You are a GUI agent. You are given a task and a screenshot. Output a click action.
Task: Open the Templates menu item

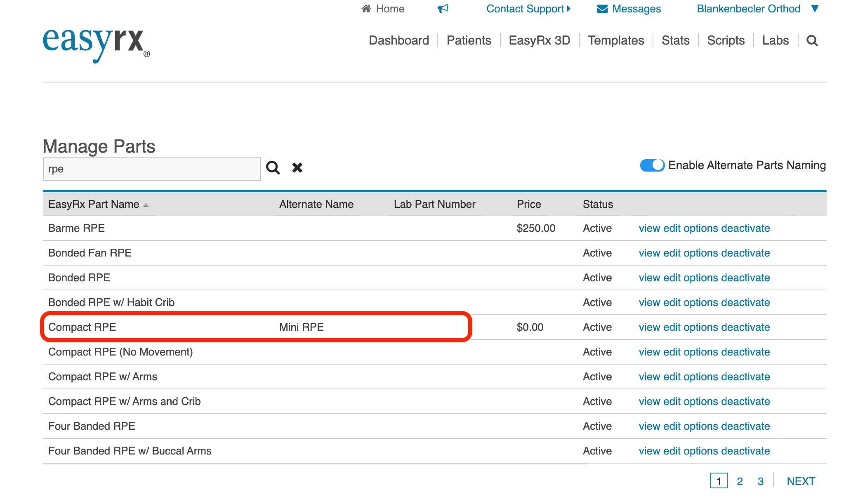pos(615,40)
